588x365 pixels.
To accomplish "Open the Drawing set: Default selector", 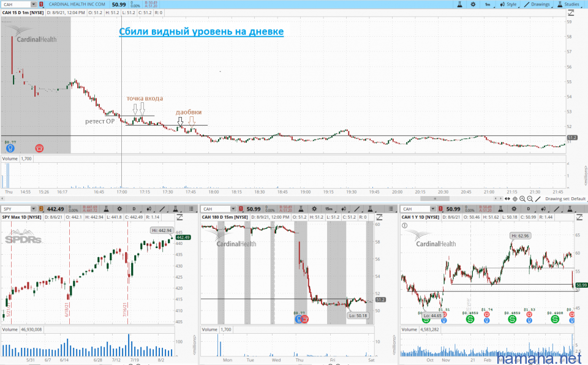I will 565,199.
